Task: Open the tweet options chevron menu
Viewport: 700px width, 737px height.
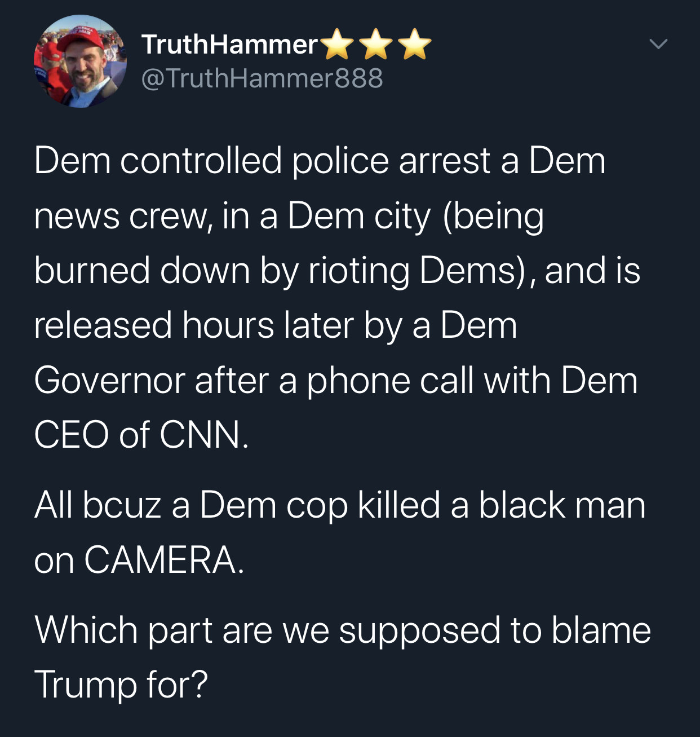Action: 658,44
